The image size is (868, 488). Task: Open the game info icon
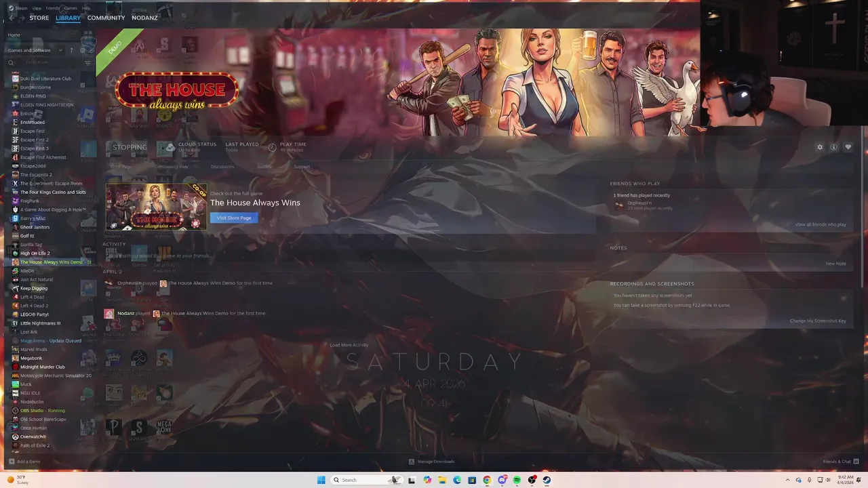pos(833,147)
